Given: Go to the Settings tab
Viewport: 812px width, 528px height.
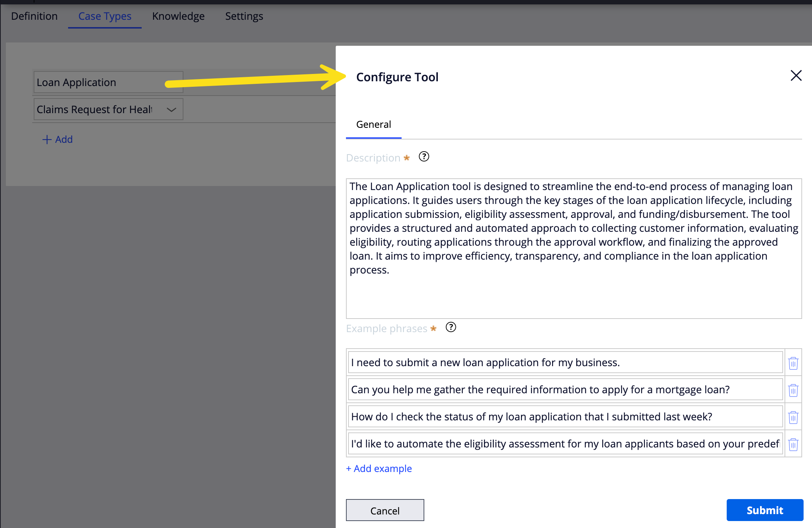Looking at the screenshot, I should coord(244,16).
